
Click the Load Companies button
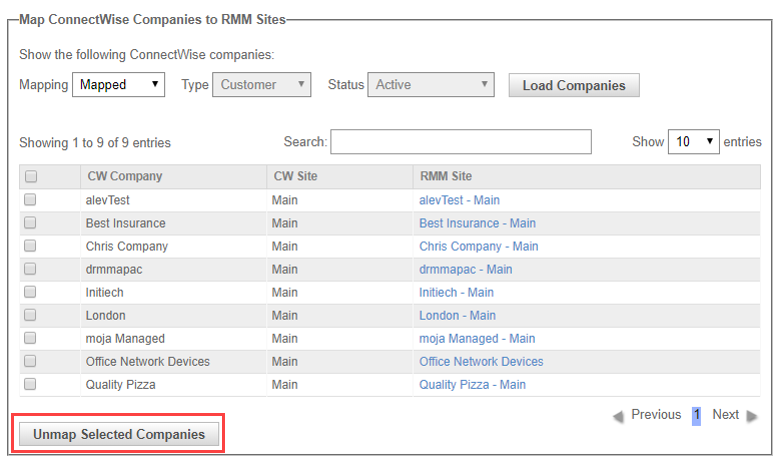pos(574,85)
